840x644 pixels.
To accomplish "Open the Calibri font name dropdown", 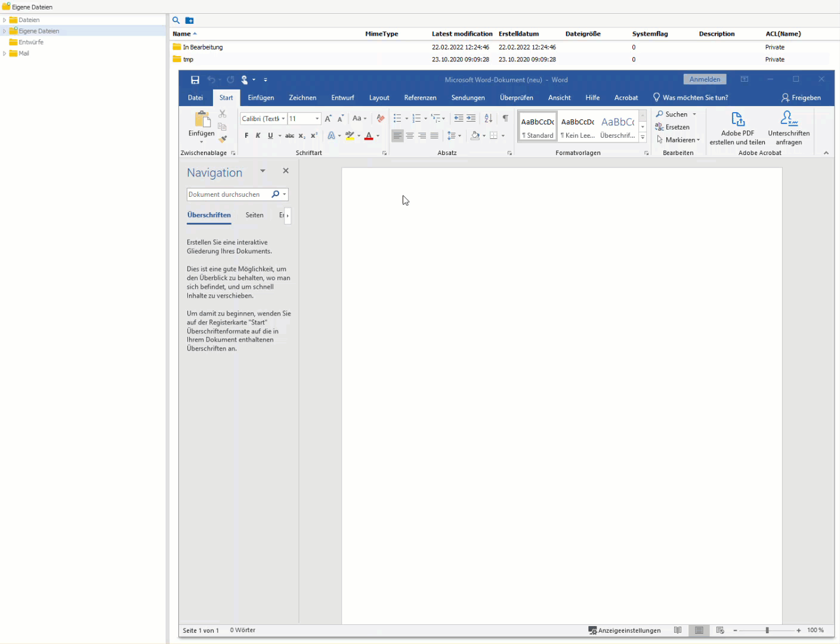I will 283,119.
